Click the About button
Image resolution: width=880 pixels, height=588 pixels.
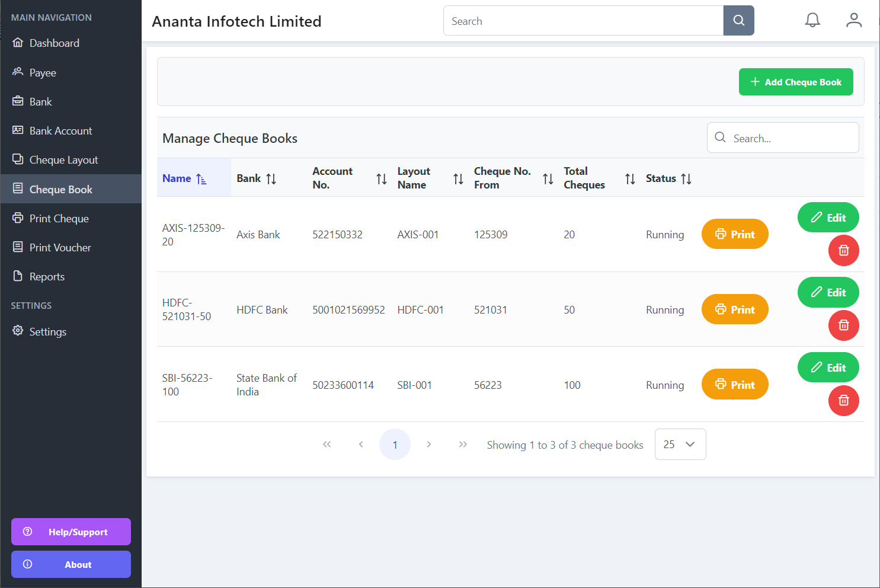tap(71, 564)
